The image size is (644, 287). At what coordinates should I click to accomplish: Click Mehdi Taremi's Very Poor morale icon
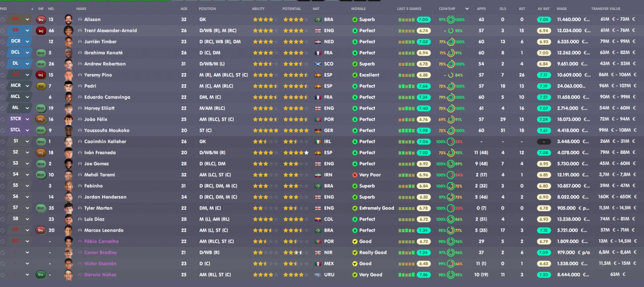click(355, 175)
